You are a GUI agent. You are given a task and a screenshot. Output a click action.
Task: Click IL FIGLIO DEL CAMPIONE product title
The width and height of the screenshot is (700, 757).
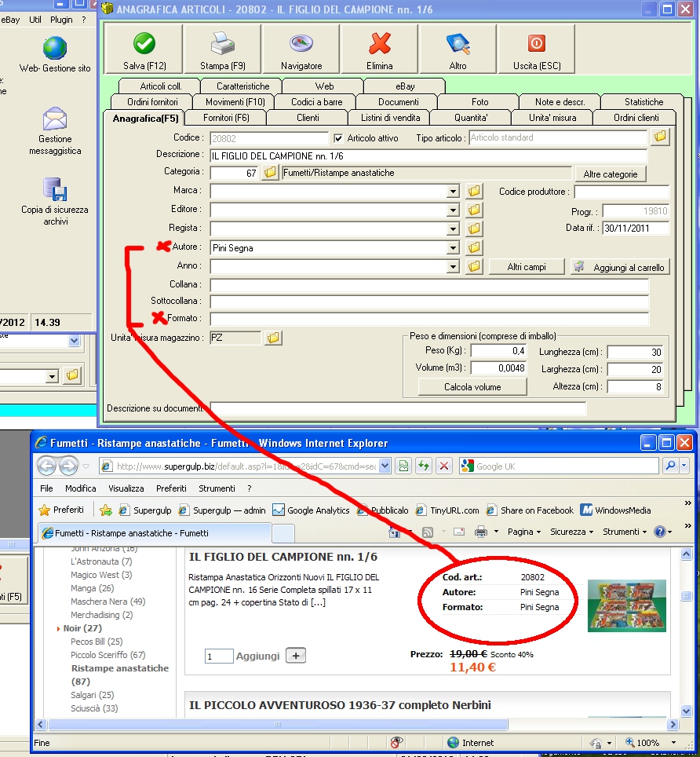pyautogui.click(x=283, y=557)
